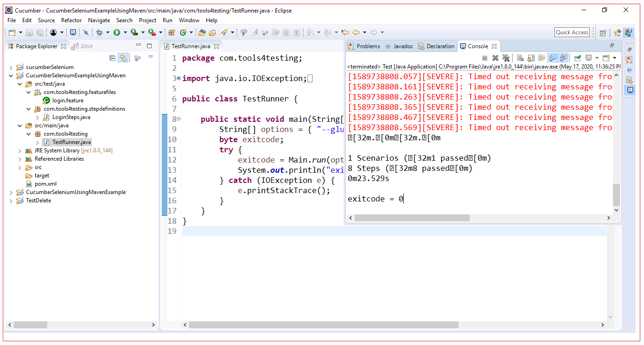
Task: Open the Navigate menu
Action: [99, 20]
